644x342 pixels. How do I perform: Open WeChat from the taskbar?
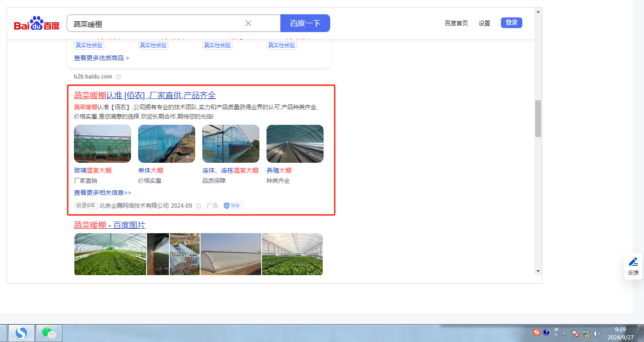pos(49,333)
